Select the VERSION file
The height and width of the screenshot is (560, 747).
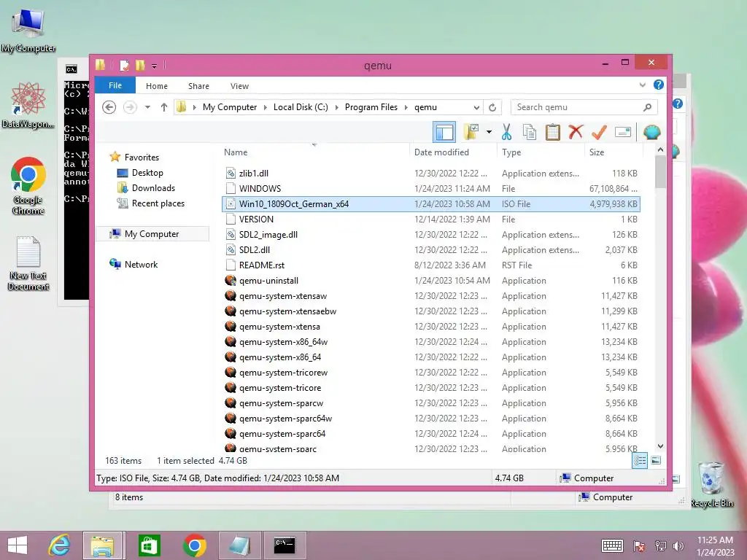click(430, 219)
